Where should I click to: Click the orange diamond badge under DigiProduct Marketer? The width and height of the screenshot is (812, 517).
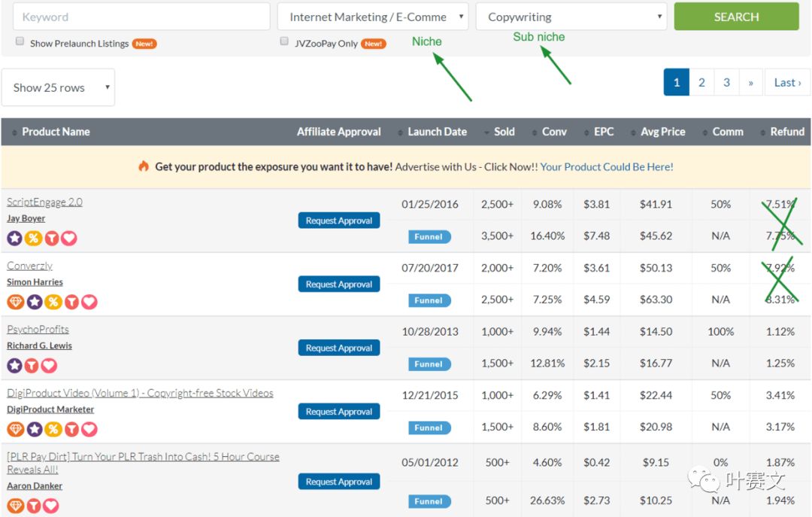(x=16, y=430)
